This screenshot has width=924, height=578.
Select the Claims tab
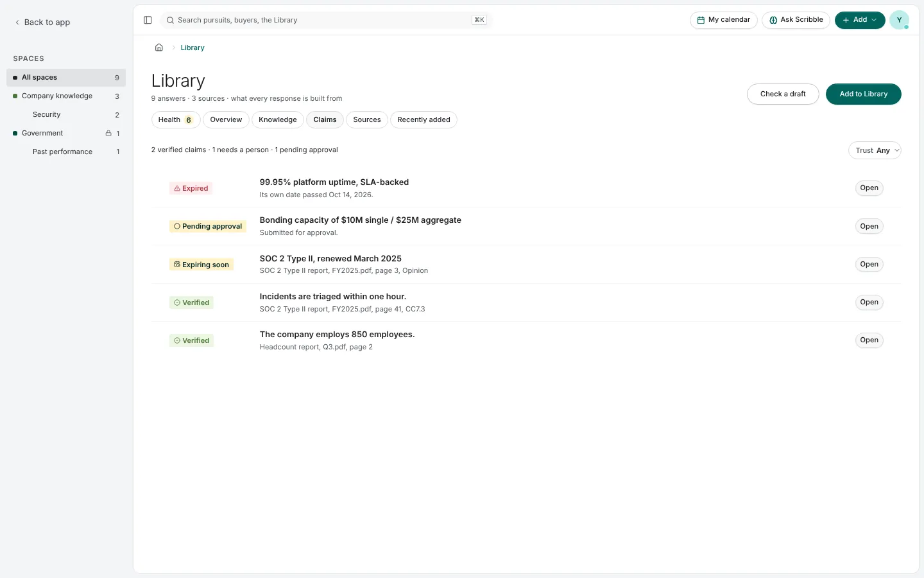[x=325, y=119]
